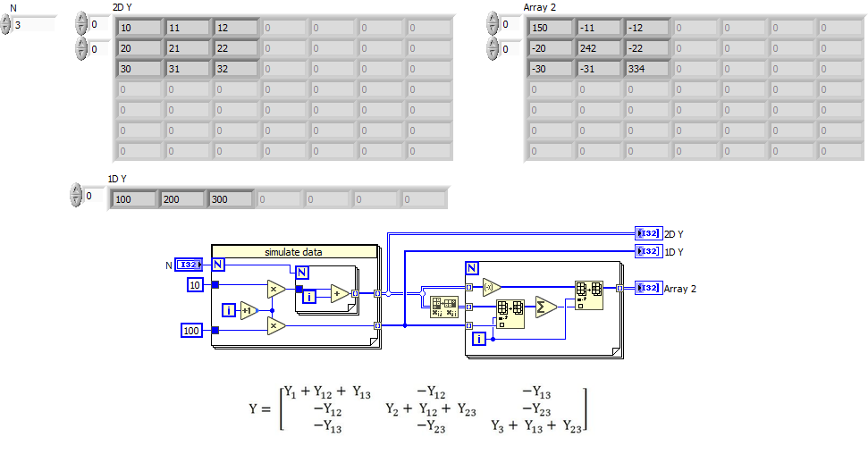Click the Index Array node before sum
The image size is (868, 463).
(x=510, y=315)
